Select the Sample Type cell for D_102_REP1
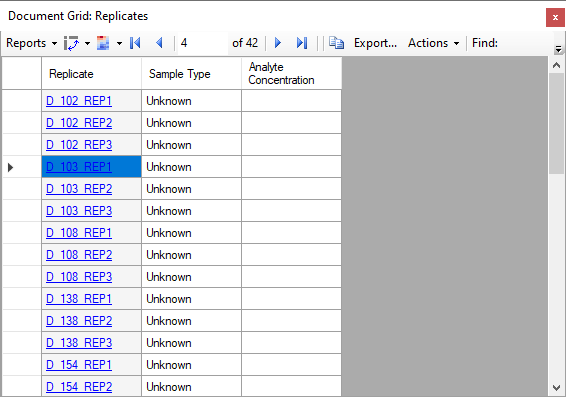The width and height of the screenshot is (566, 397). [191, 101]
